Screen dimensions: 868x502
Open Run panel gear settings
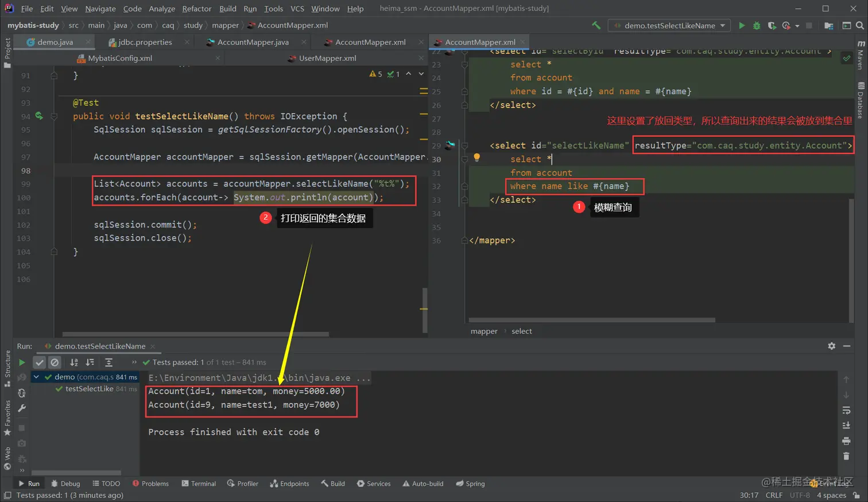[x=831, y=346]
